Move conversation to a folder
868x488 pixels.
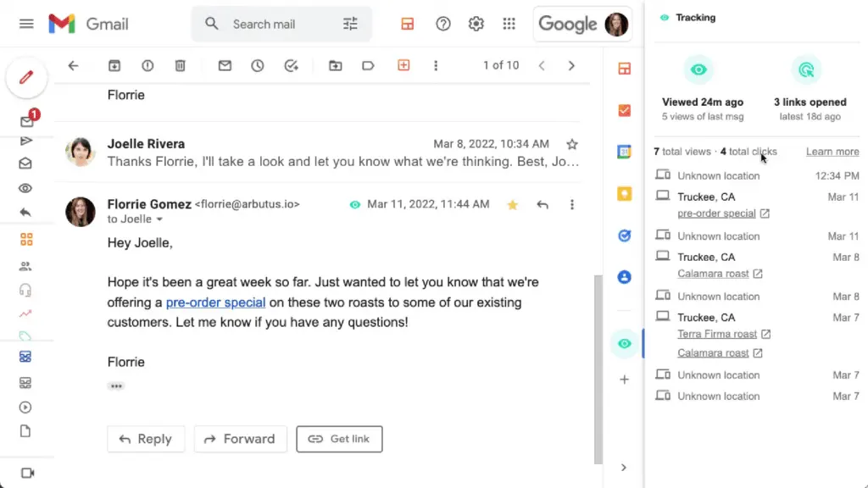[x=335, y=66]
